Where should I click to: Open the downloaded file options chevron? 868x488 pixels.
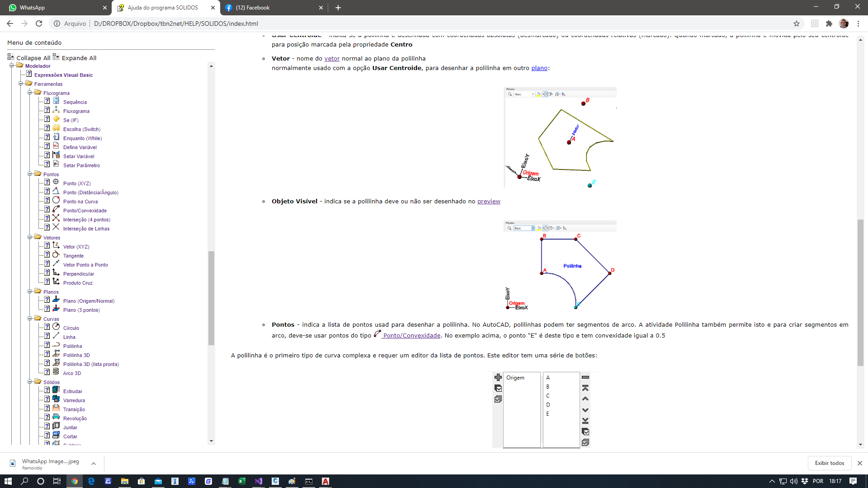[94, 464]
